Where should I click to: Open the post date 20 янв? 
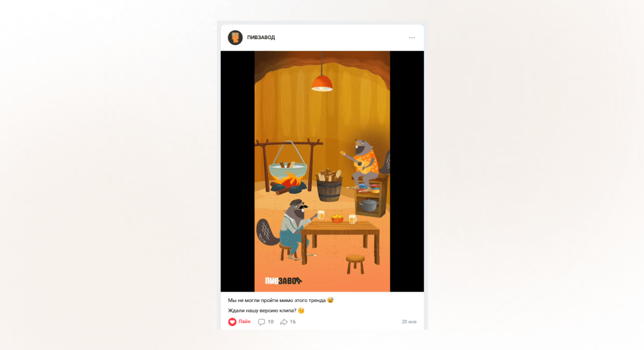(409, 322)
